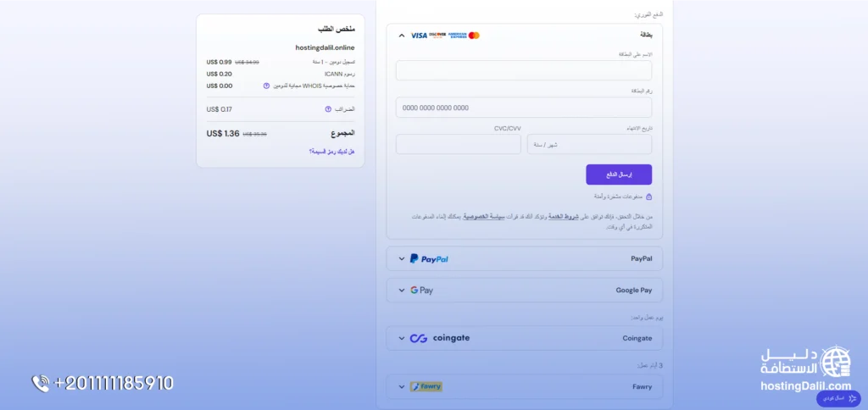Click the PayPal logo
The height and width of the screenshot is (410, 868).
click(429, 258)
